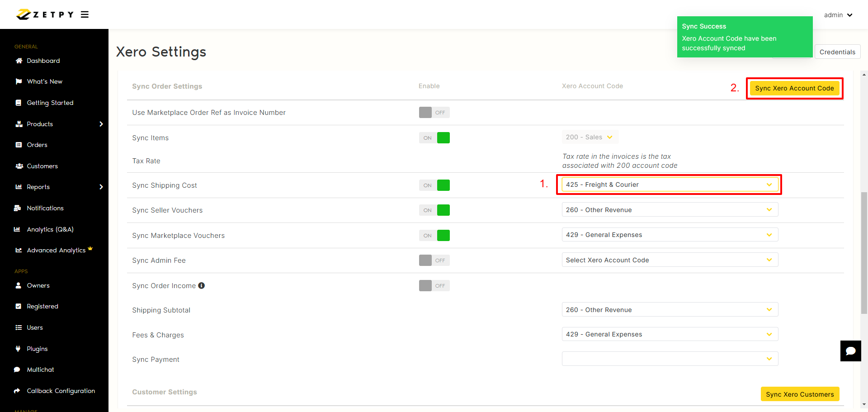Screen dimensions: 868x412
Task: Open the admin user dropdown
Action: [838, 15]
